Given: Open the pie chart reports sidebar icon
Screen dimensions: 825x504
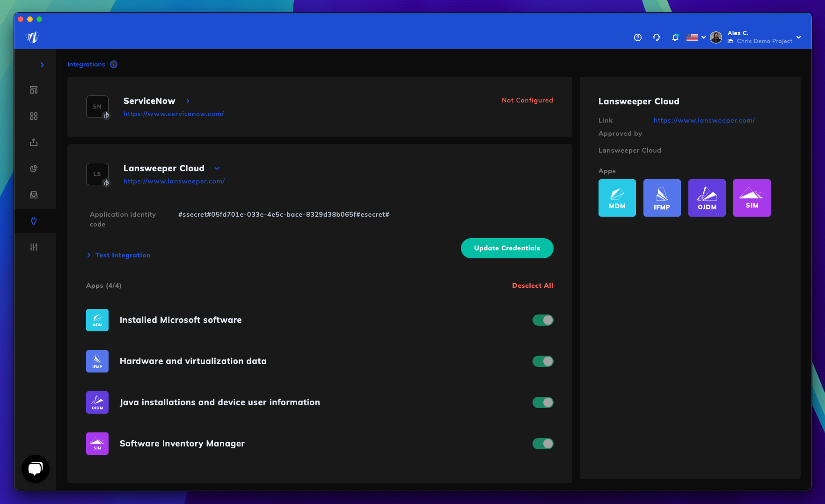Looking at the screenshot, I should 34,168.
